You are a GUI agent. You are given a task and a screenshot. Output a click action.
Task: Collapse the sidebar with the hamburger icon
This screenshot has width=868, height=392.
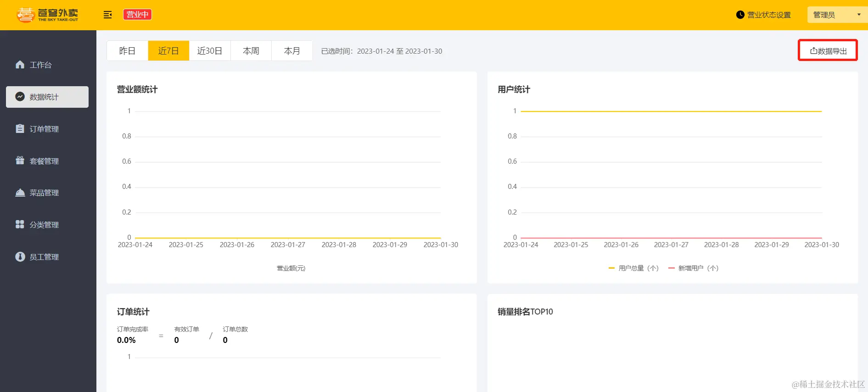coord(108,15)
